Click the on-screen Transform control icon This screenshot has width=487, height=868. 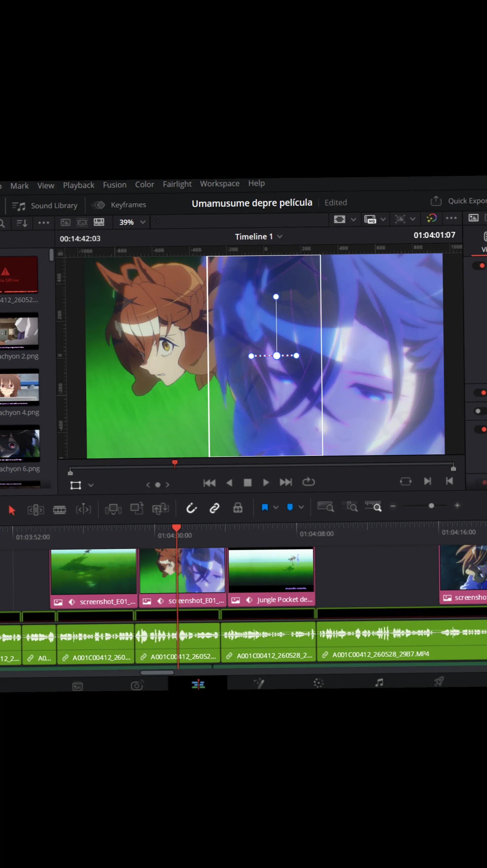tap(76, 485)
